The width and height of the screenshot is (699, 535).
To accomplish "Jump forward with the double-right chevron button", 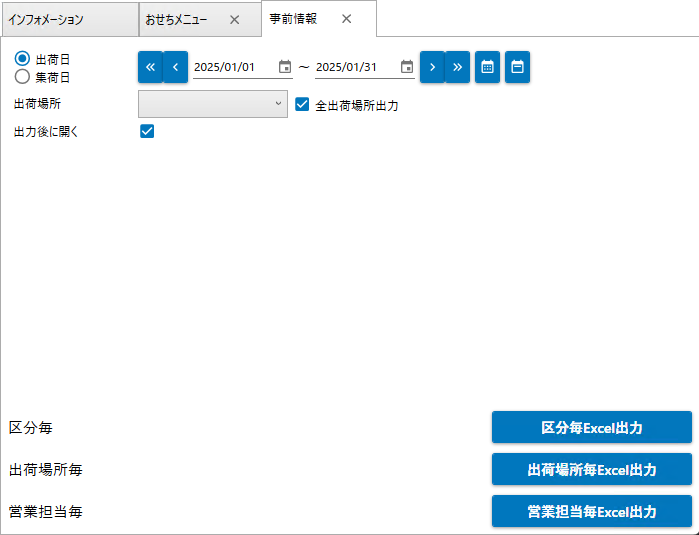I will click(457, 67).
